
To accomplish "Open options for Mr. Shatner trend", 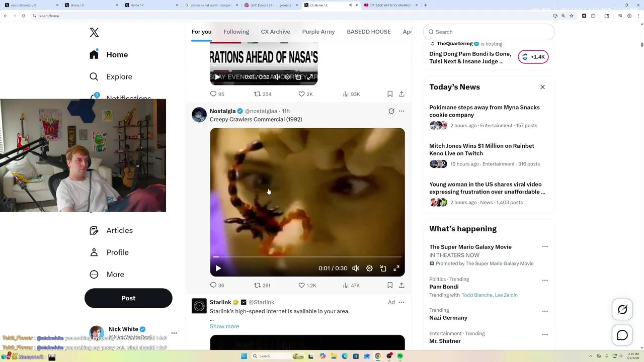I will point(545,335).
